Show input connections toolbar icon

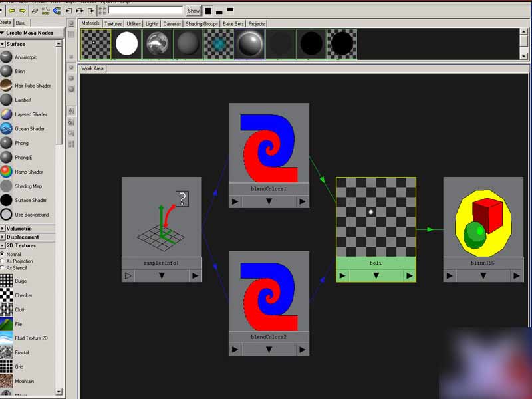(69, 11)
